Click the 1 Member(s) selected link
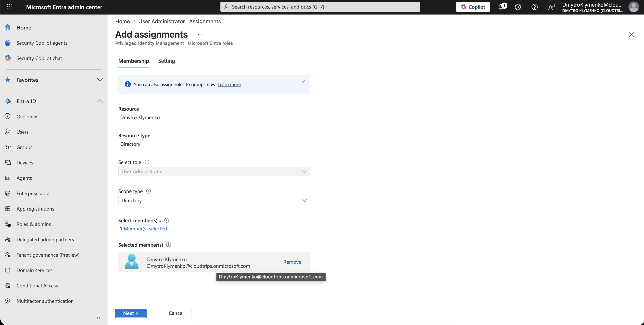 tap(143, 228)
